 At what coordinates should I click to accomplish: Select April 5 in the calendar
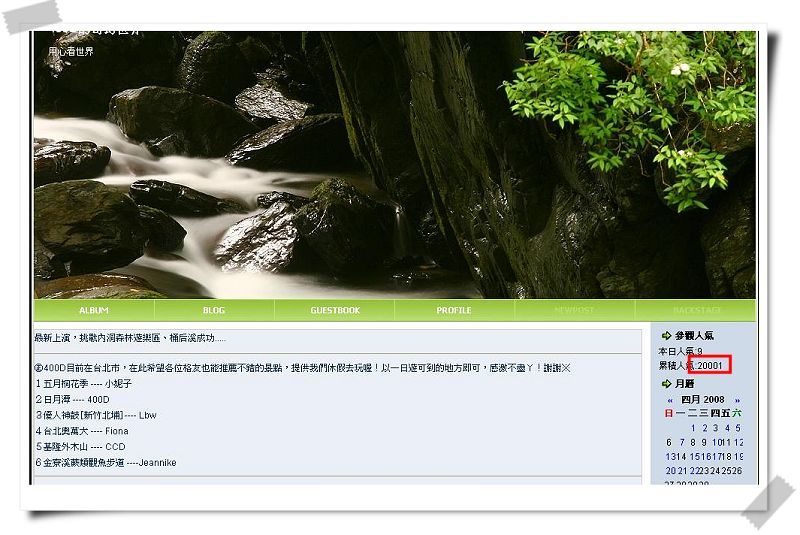point(738,428)
